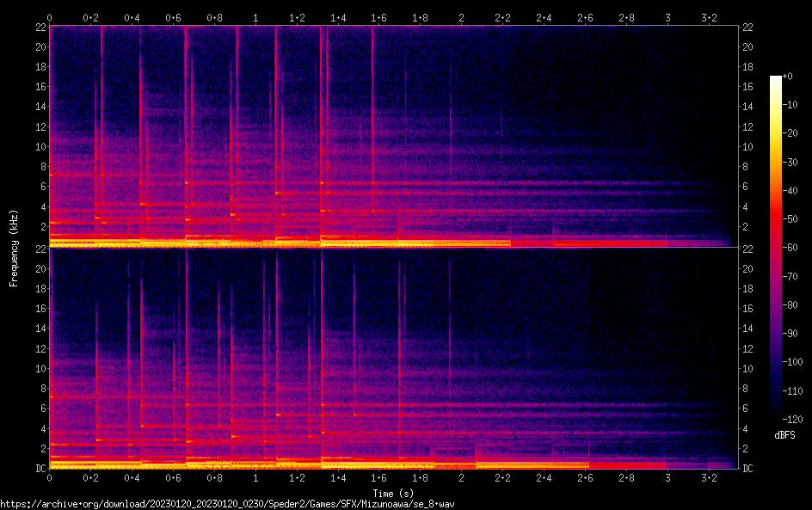812x510 pixels.
Task: Select the "3" second label on bottom time axis
Action: pyautogui.click(x=667, y=477)
